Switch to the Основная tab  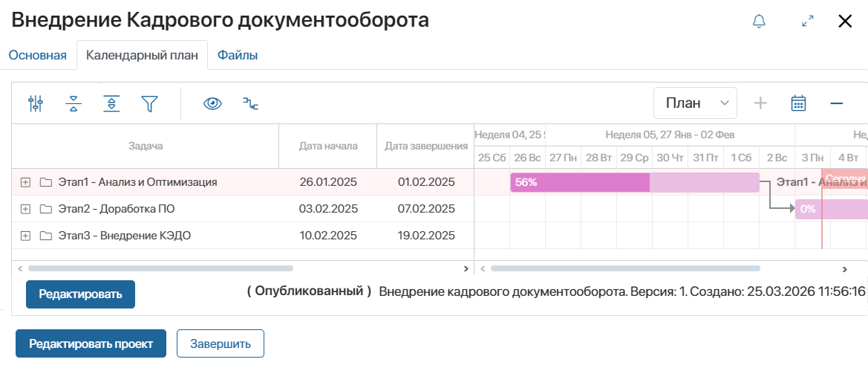pyautogui.click(x=38, y=56)
